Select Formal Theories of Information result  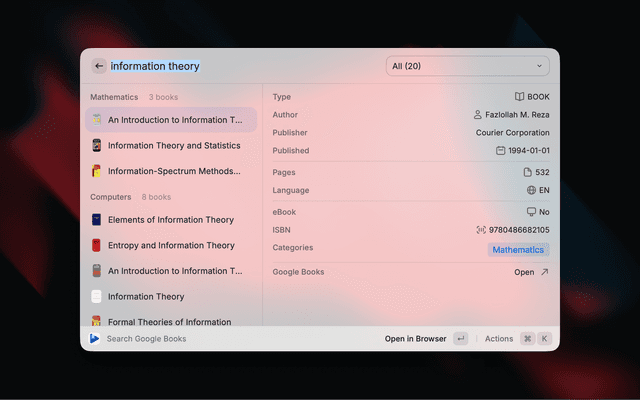[170, 321]
